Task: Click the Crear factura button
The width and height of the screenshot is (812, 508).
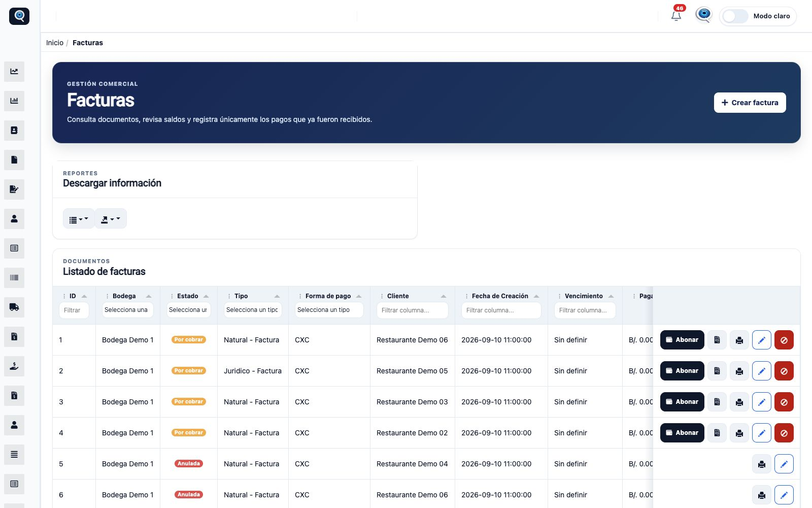Action: pos(750,103)
